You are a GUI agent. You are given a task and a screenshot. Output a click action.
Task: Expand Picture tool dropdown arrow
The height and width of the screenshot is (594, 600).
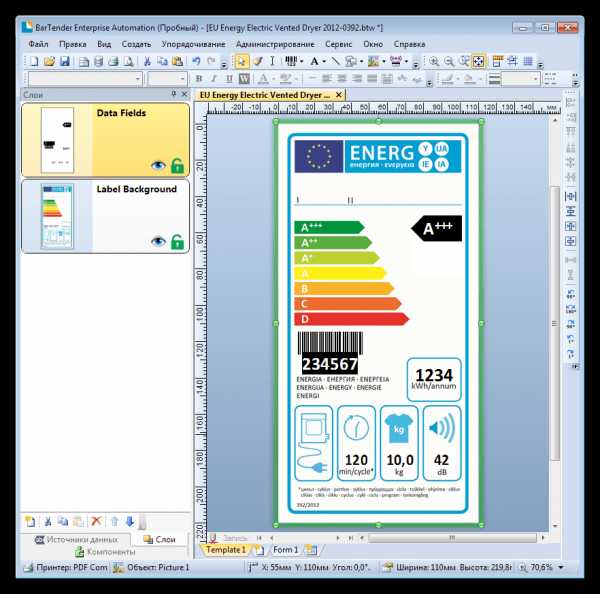click(x=383, y=62)
